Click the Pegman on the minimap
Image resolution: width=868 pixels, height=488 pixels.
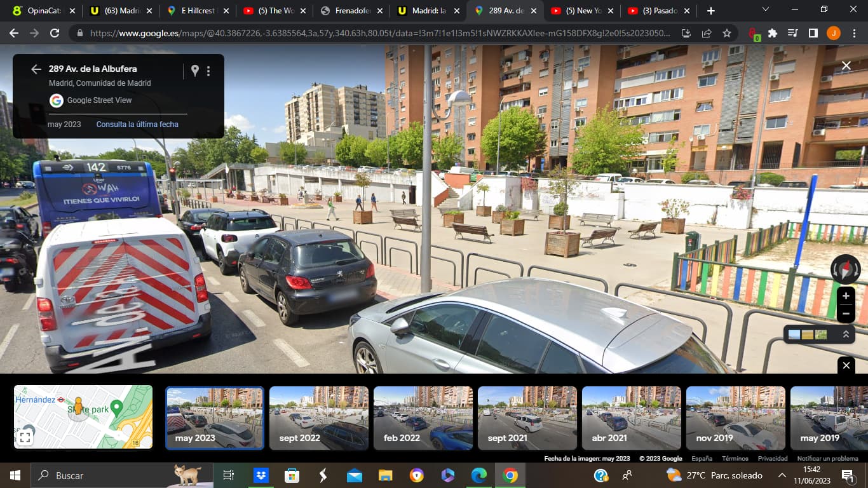click(79, 407)
